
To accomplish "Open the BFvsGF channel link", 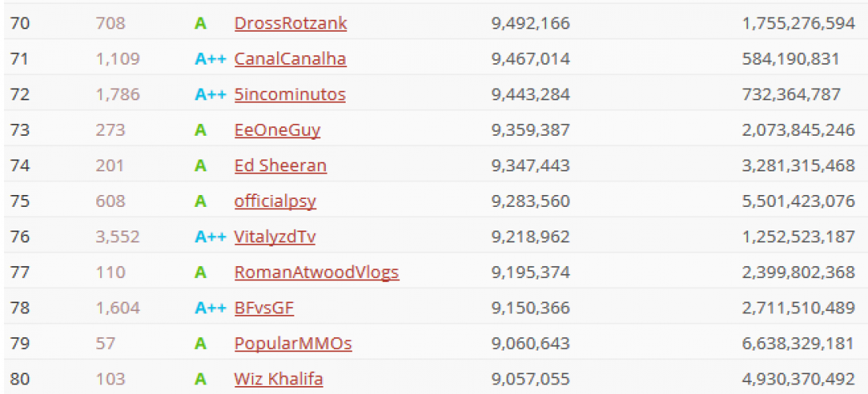I will pos(264,308).
